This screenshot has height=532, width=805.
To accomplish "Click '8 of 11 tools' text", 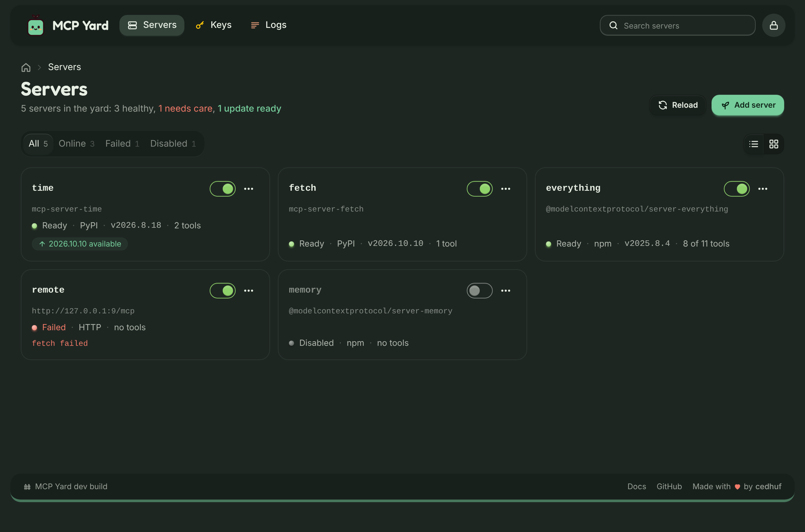I will coord(706,244).
